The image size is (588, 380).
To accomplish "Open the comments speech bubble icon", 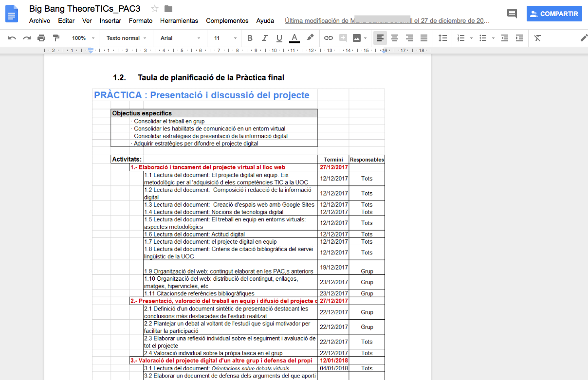I will (x=512, y=14).
